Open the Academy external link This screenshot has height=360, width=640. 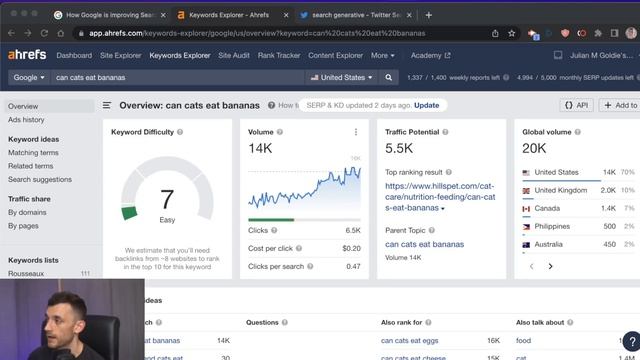click(431, 55)
